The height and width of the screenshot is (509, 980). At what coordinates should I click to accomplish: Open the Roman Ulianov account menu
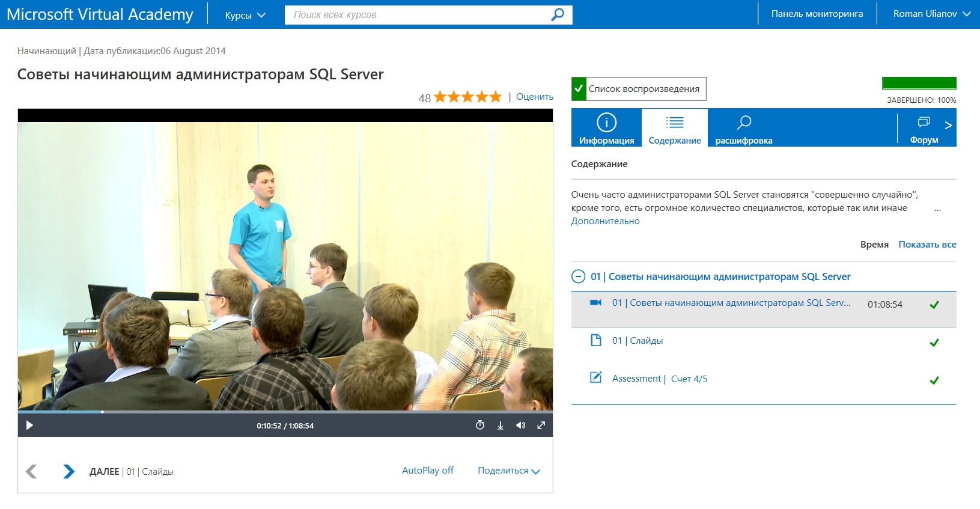coord(931,14)
